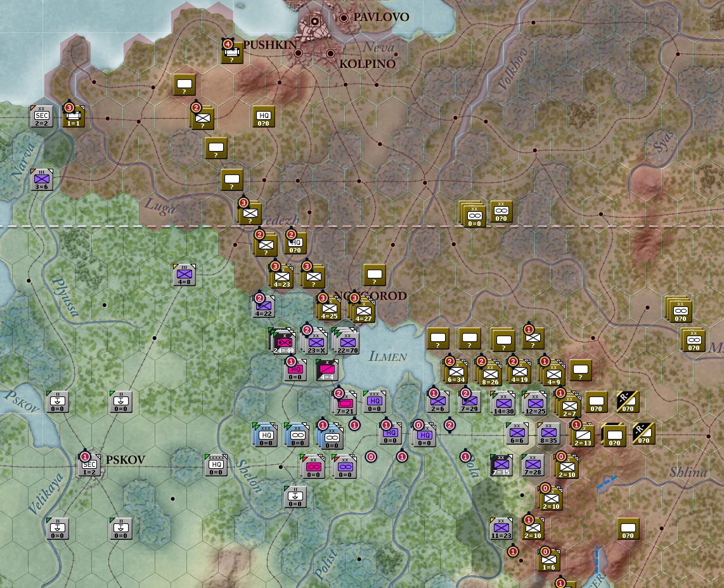Image resolution: width=724 pixels, height=588 pixels.
Task: Select the purple 2=6 infantry unit
Action: pyautogui.click(x=437, y=402)
